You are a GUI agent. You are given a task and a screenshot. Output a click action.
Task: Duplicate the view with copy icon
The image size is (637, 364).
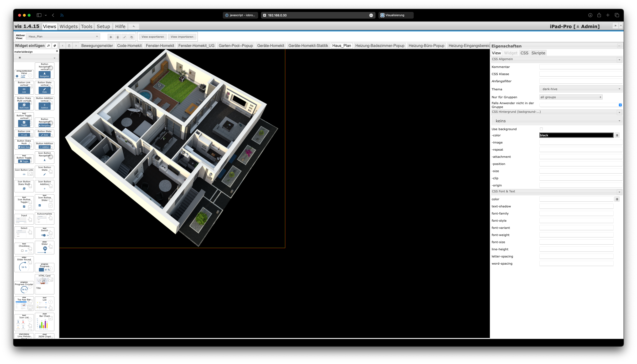(x=132, y=37)
